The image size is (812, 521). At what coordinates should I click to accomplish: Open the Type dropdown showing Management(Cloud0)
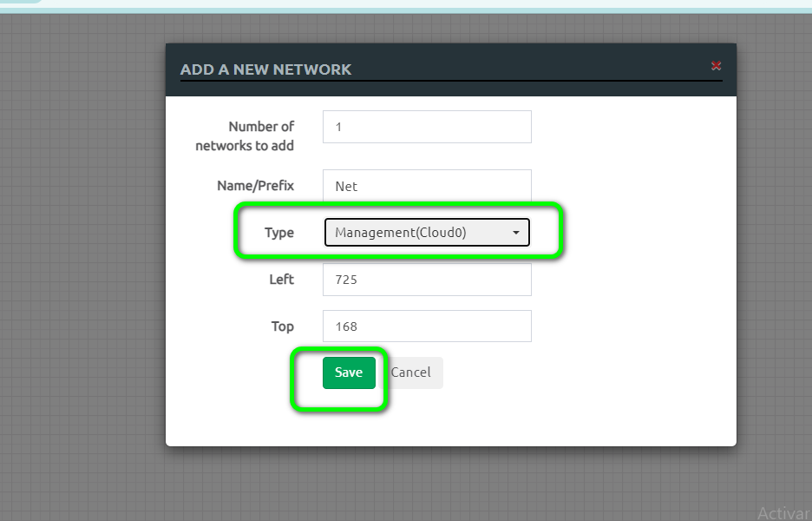pyautogui.click(x=416, y=233)
